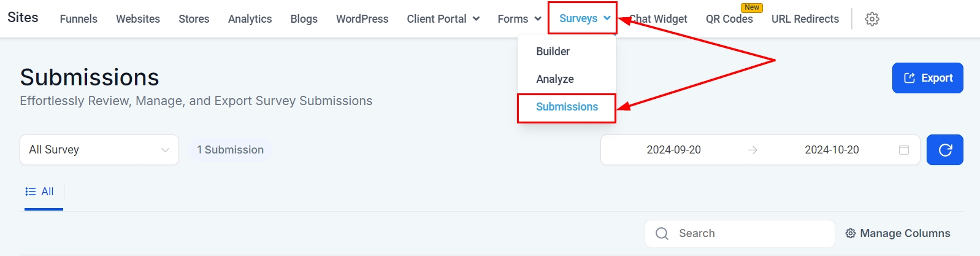980x256 pixels.
Task: Choose Builder in the Surveys menu
Action: 553,52
